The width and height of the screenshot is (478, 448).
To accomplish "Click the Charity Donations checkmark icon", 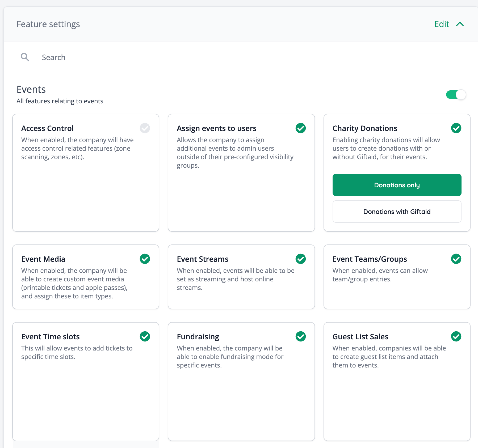I will click(456, 128).
